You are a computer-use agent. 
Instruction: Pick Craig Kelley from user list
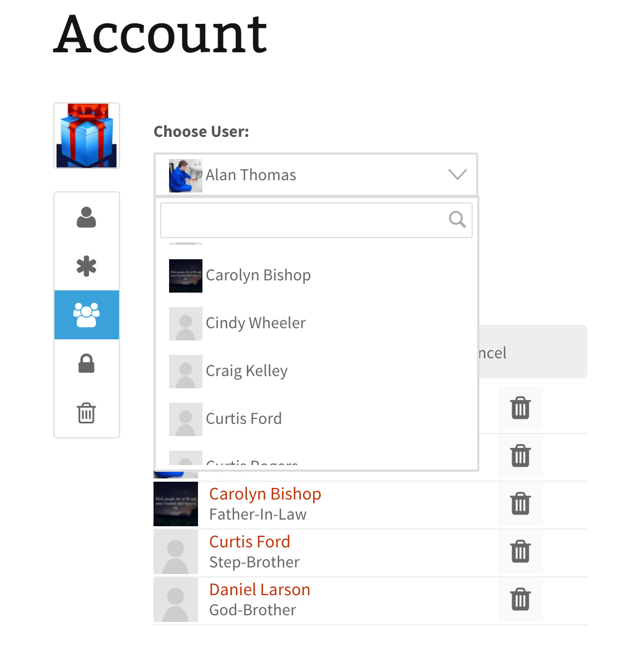247,371
